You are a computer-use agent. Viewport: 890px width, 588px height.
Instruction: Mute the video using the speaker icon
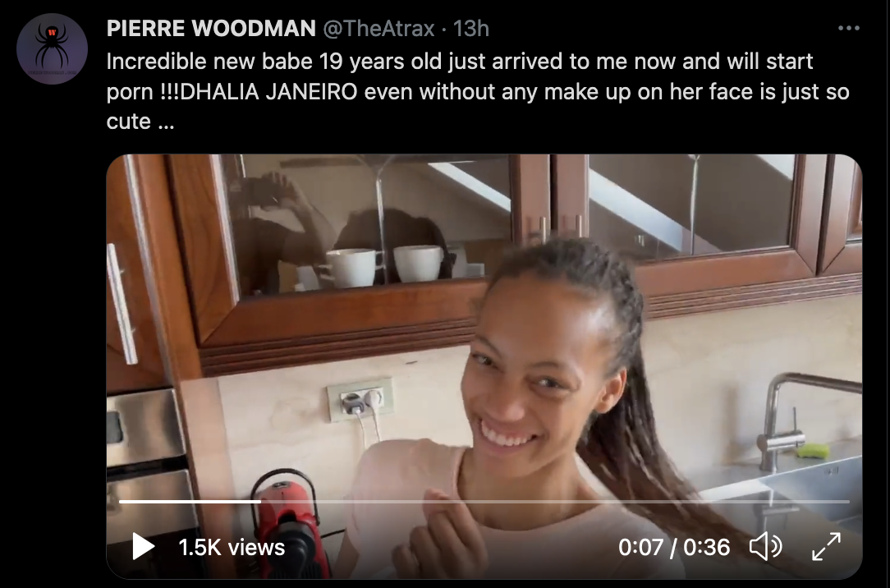(x=766, y=547)
